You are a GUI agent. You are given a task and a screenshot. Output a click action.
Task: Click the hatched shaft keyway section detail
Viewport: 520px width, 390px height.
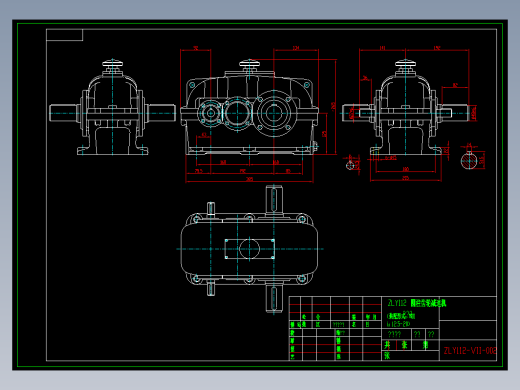coord(469,161)
